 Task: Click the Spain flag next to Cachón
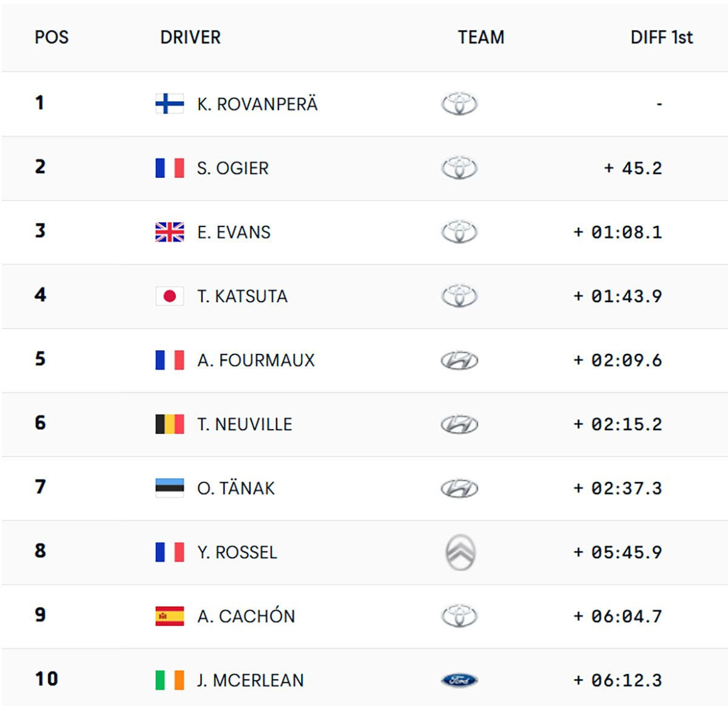[x=169, y=616]
